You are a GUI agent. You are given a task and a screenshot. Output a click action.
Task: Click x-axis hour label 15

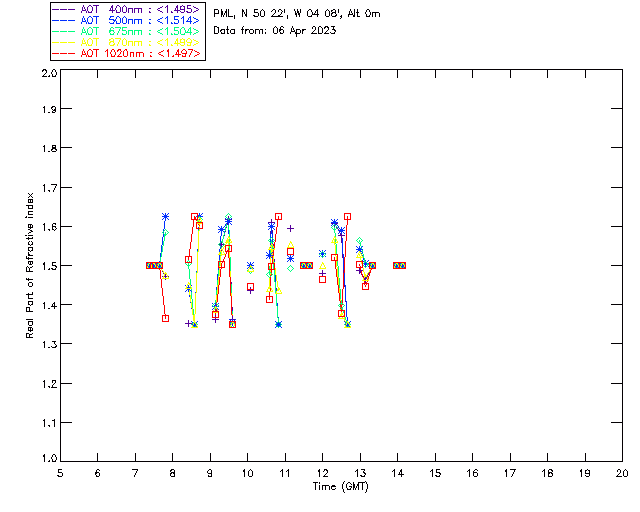click(x=435, y=473)
